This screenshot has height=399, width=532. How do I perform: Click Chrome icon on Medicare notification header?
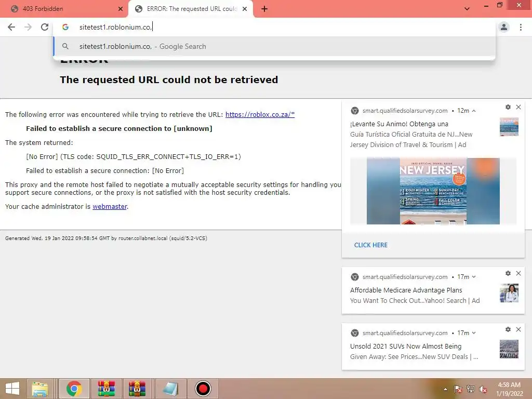(x=354, y=277)
